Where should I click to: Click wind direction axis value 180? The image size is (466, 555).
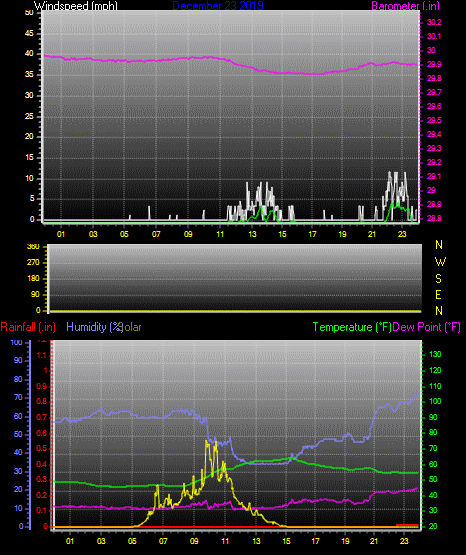tap(33, 279)
